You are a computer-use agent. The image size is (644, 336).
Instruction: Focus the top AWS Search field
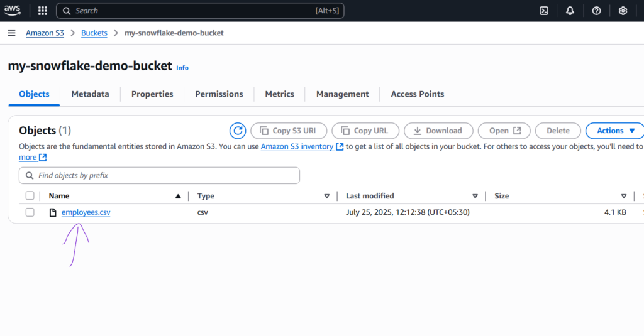click(200, 11)
